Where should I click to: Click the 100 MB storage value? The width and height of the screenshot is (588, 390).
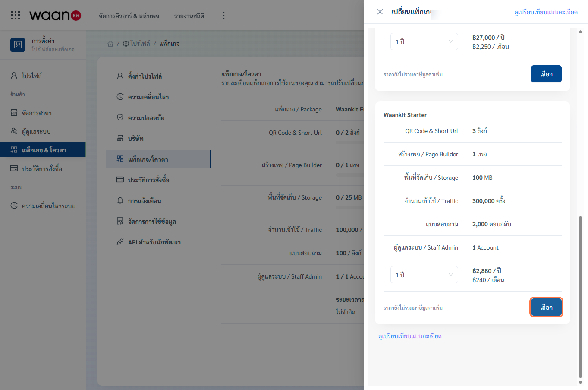pyautogui.click(x=482, y=178)
